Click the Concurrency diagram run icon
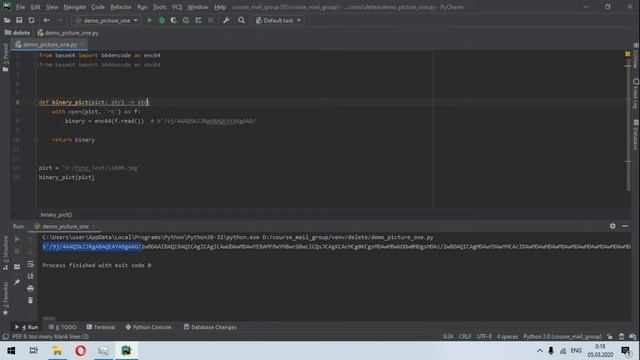Screen dimensions: 640x360 pyautogui.click(x=198, y=20)
